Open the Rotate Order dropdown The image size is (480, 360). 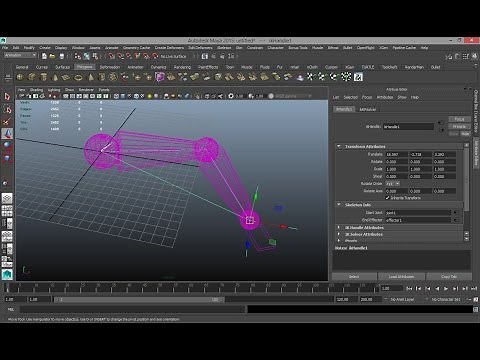(x=393, y=184)
